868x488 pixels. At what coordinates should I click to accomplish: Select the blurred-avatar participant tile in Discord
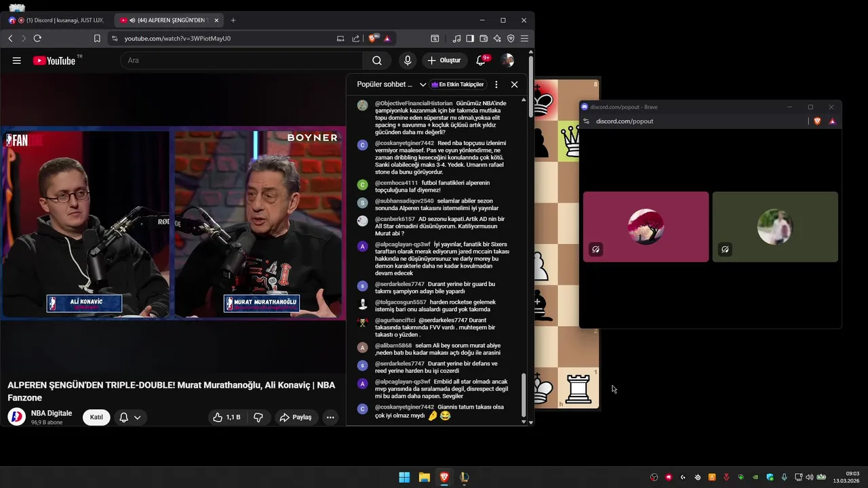[x=775, y=226]
